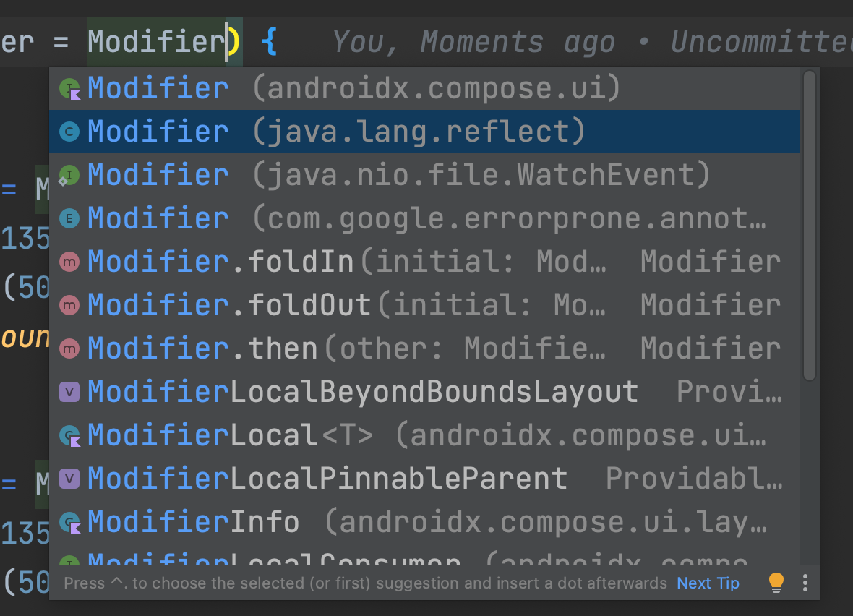
Task: Select ModifierLocal<T> suggestion
Action: [x=424, y=435]
